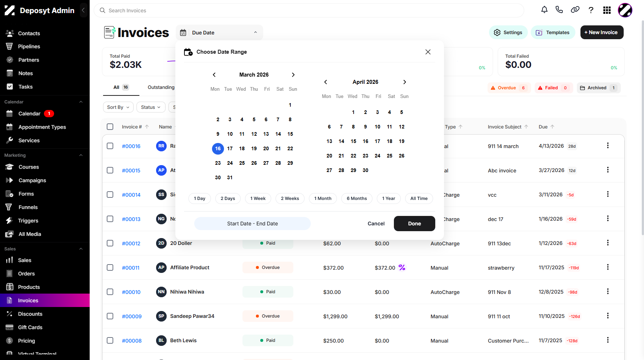Open the user profile avatar
Image resolution: width=644 pixels, height=360 pixels.
pyautogui.click(x=625, y=10)
